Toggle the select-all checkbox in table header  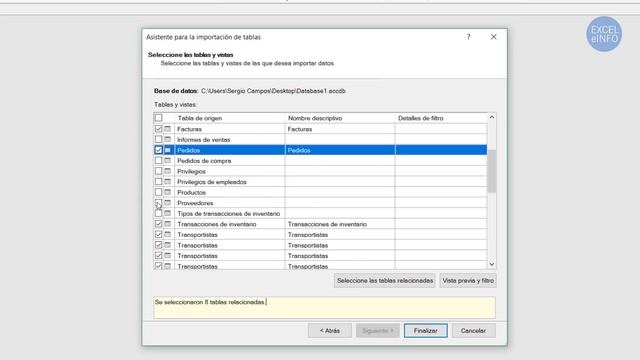(158, 118)
